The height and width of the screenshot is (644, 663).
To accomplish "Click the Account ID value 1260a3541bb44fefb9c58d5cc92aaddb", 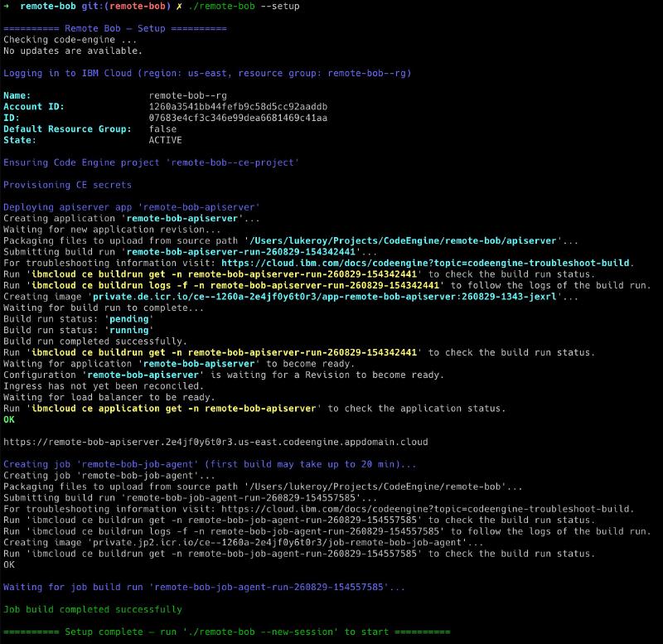I will [x=238, y=107].
